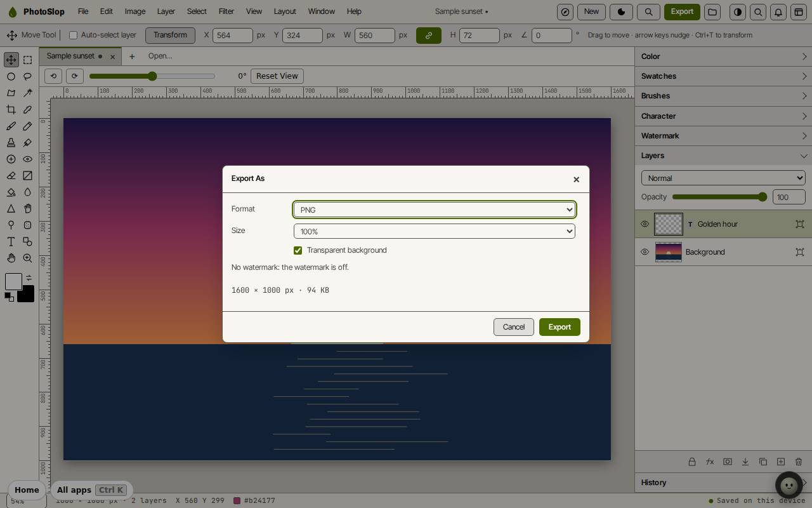Toggle the contrast theme icon
The height and width of the screenshot is (508, 812).
point(738,11)
